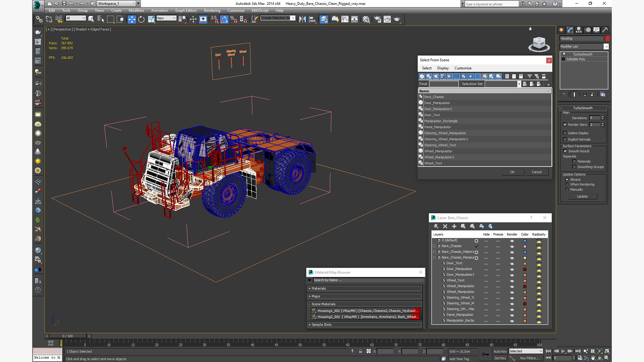This screenshot has height=362, width=644.
Task: Click Configure Modifier Sets icon
Action: click(x=603, y=95)
